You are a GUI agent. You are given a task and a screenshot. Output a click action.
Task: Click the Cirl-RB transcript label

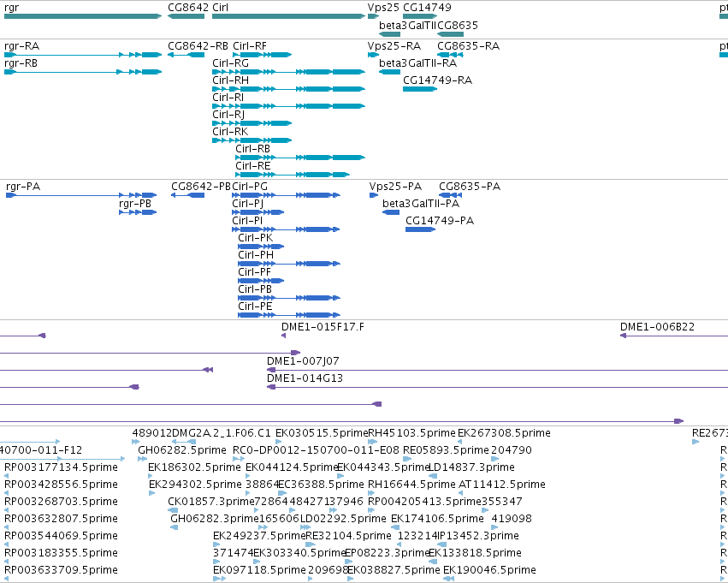(x=252, y=149)
